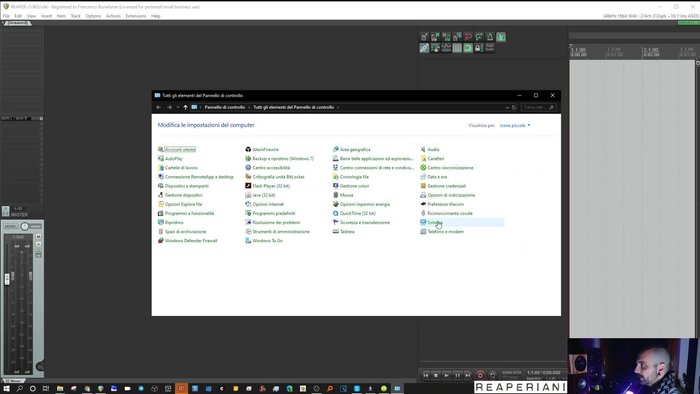Open recent locations dropdown beside Forward arrow
The image size is (700, 394).
coord(178,107)
